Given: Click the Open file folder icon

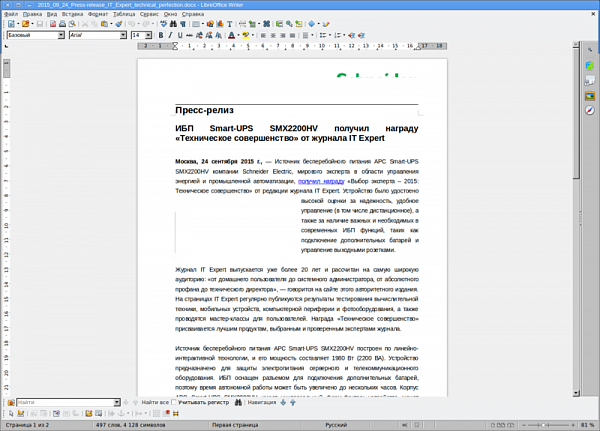Looking at the screenshot, I should 25,24.
